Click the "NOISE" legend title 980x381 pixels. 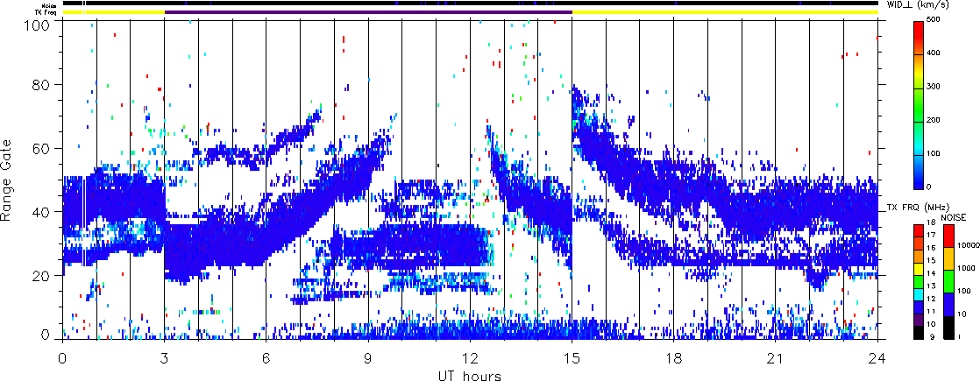pos(954,216)
